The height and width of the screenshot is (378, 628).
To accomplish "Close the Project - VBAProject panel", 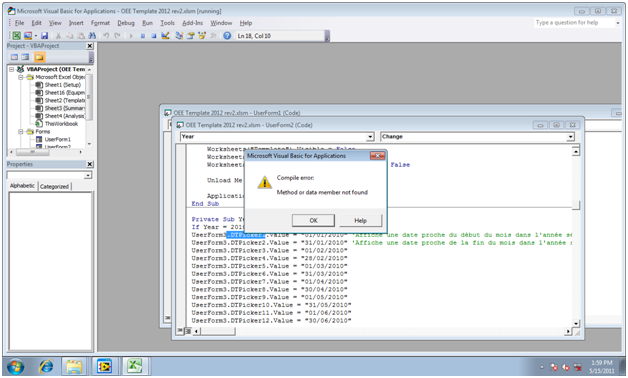I will point(90,46).
